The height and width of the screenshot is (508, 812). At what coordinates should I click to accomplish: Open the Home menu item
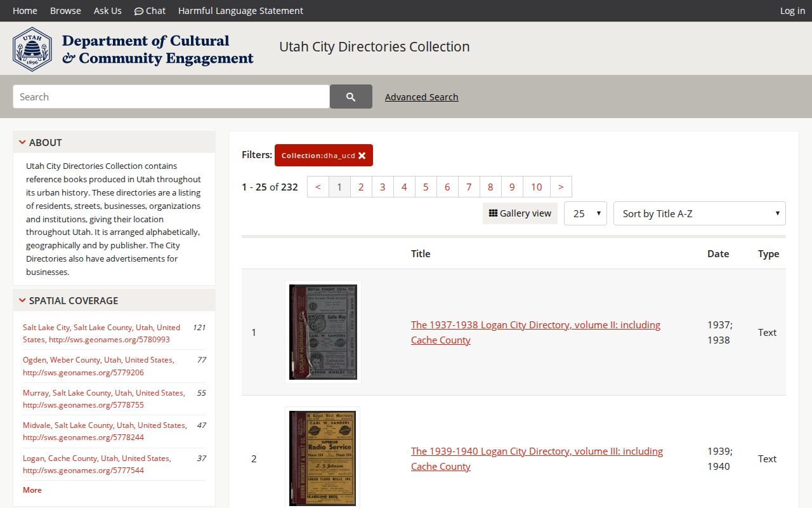25,11
